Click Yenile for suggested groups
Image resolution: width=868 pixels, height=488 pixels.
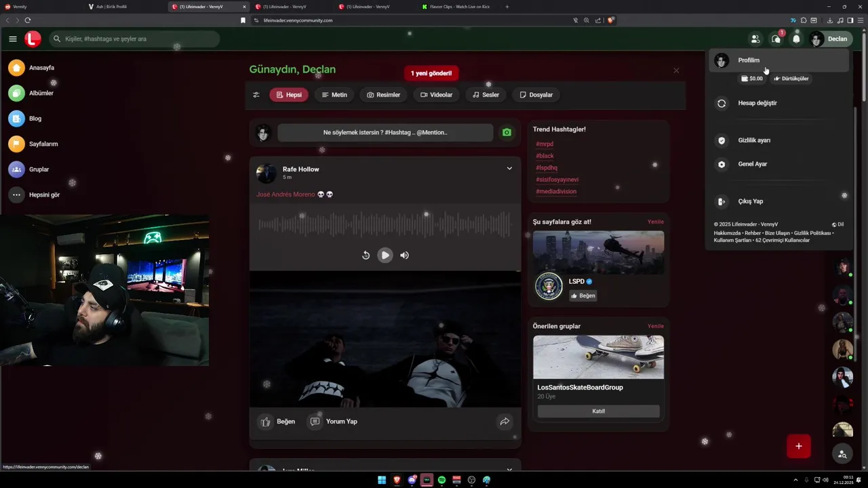click(x=655, y=326)
